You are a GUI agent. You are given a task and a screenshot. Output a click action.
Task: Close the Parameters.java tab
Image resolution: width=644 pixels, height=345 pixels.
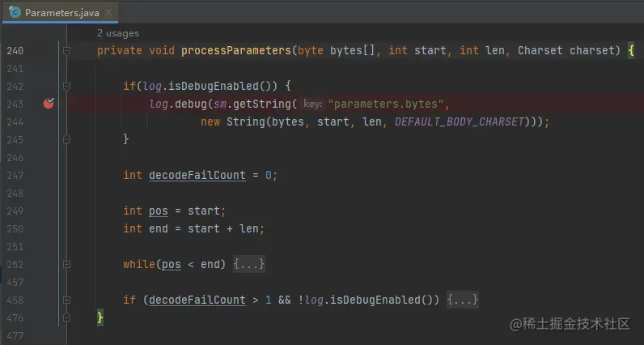click(108, 12)
